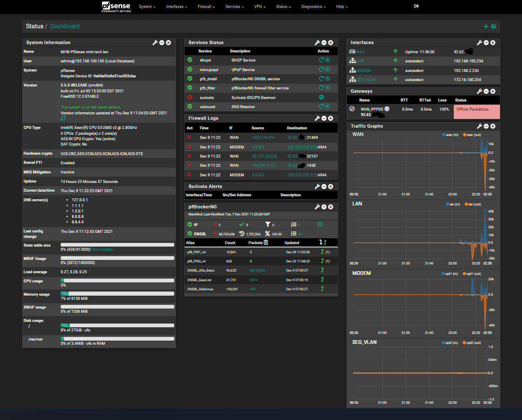This screenshot has height=420, width=522.
Task: Collapse the Interfaces widget
Action: (x=486, y=42)
